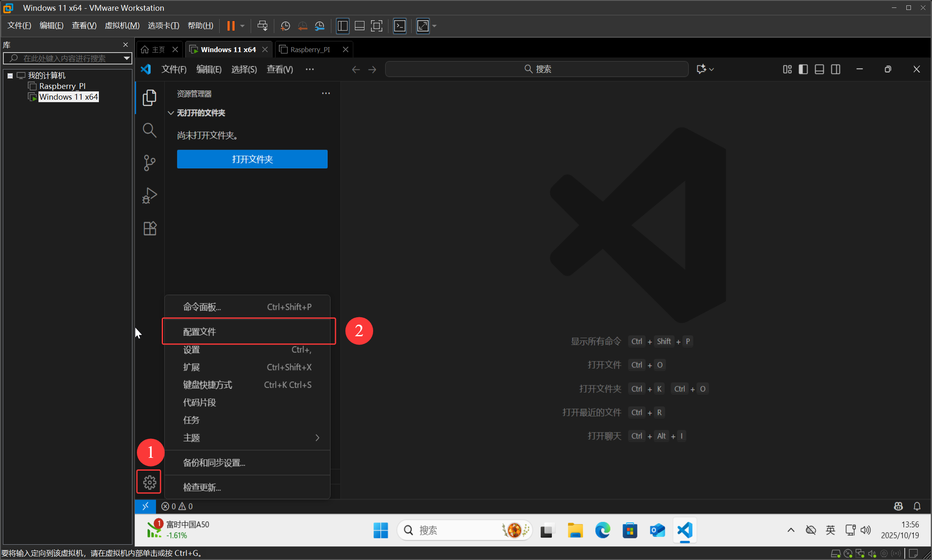932x560 pixels.
Task: Click the Windows Start button in guest
Action: 381,530
